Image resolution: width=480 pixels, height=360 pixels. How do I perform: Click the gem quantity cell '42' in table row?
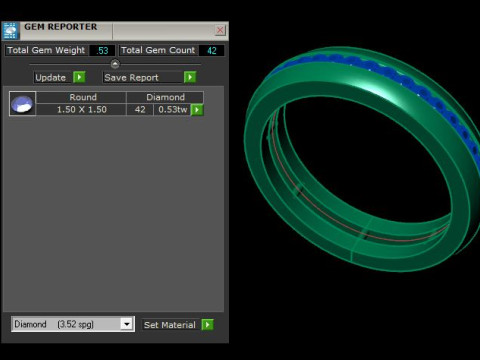pyautogui.click(x=140, y=110)
